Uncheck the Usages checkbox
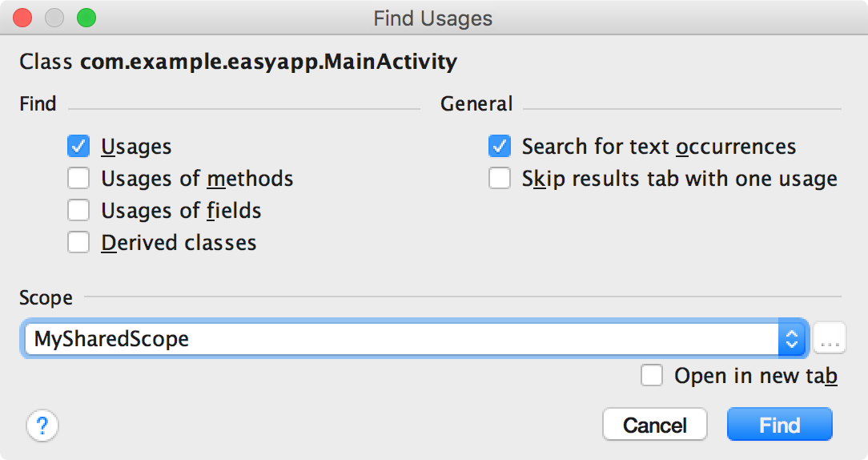This screenshot has width=868, height=460. pyautogui.click(x=78, y=147)
